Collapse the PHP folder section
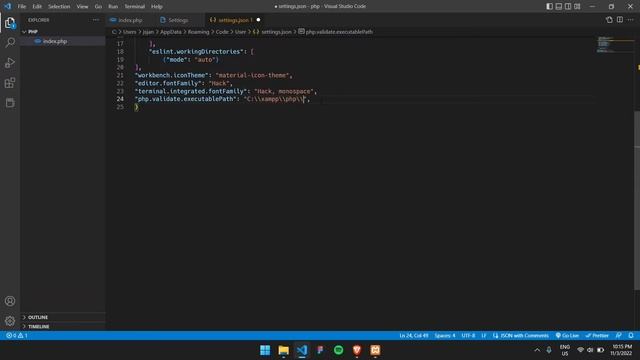Image resolution: width=640 pixels, height=360 pixels. [x=33, y=31]
